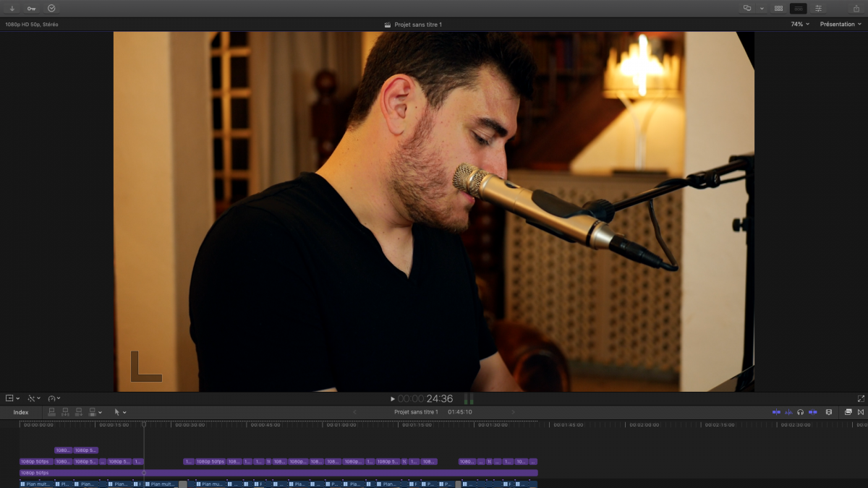Open the transform tools dropdown
The image size is (868, 488).
[x=34, y=398]
